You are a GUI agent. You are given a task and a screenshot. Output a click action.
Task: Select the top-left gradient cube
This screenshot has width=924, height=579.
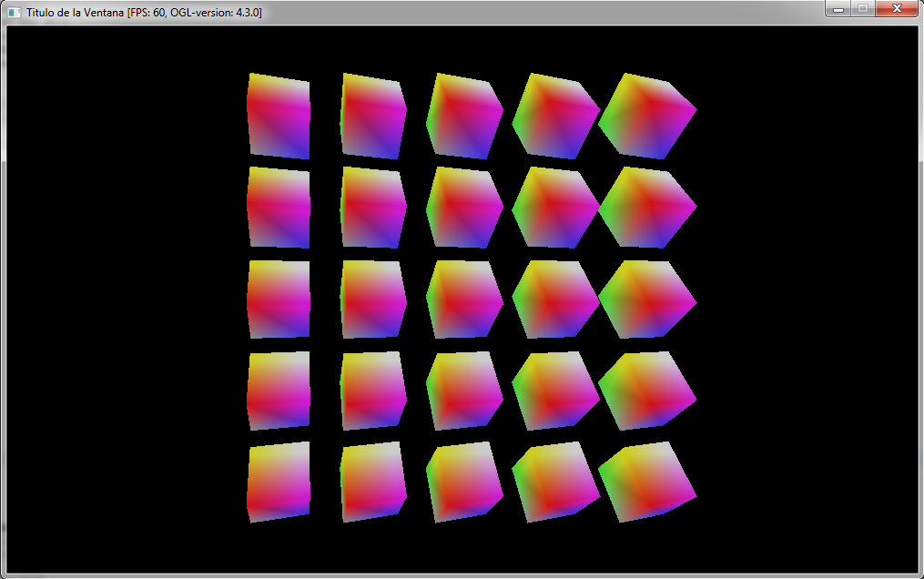pyautogui.click(x=278, y=114)
